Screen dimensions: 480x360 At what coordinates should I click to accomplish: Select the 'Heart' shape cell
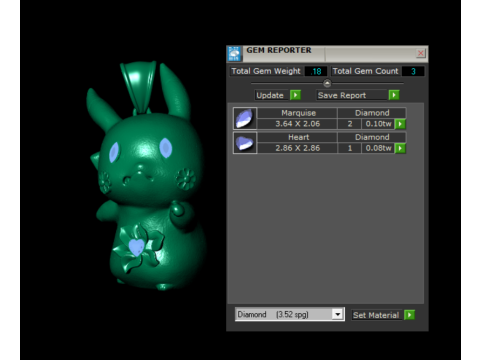click(x=297, y=137)
